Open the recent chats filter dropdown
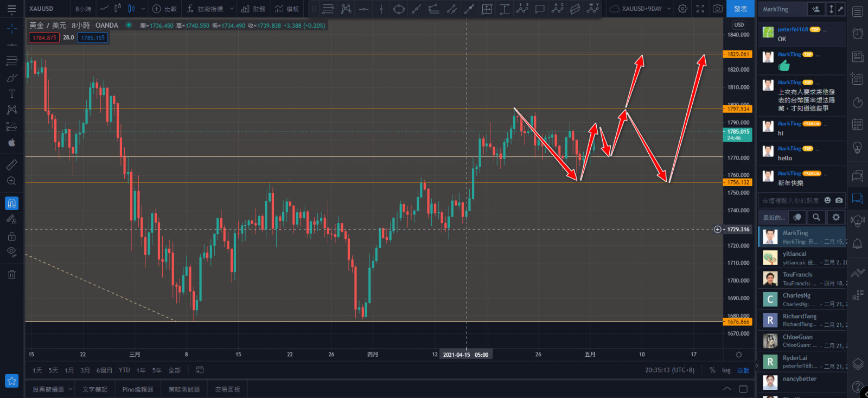The image size is (868, 398). point(774,217)
